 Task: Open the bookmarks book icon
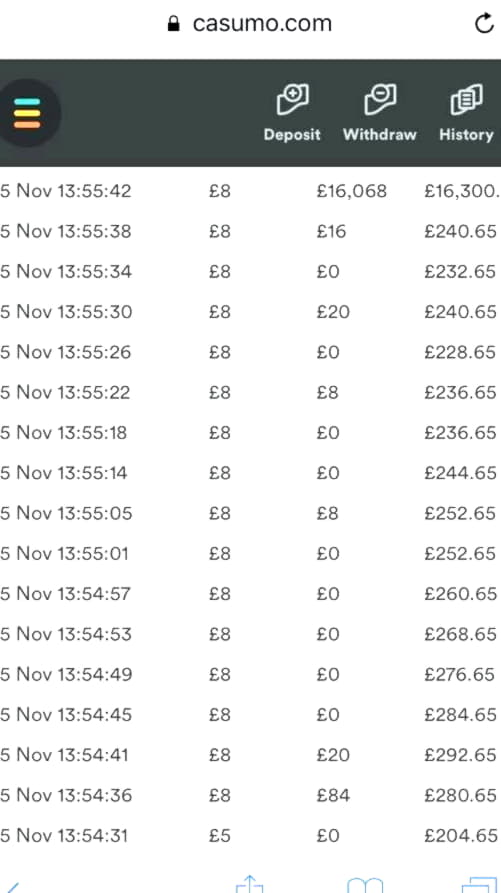pos(365,886)
